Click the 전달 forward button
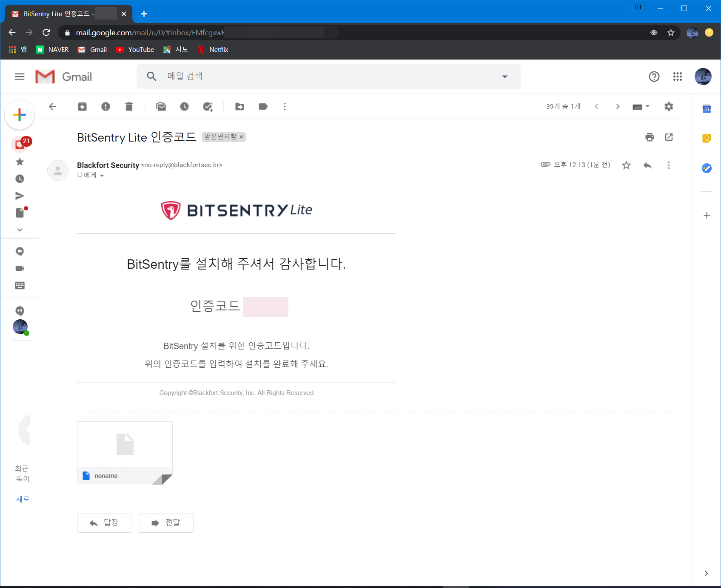The width and height of the screenshot is (721, 588). tap(166, 523)
